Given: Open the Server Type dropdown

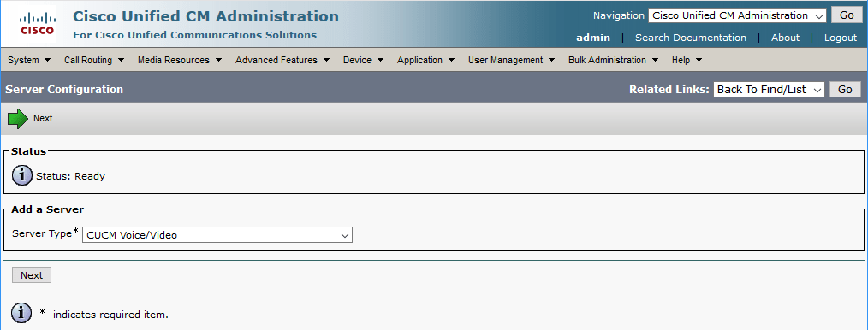Looking at the screenshot, I should tap(217, 235).
